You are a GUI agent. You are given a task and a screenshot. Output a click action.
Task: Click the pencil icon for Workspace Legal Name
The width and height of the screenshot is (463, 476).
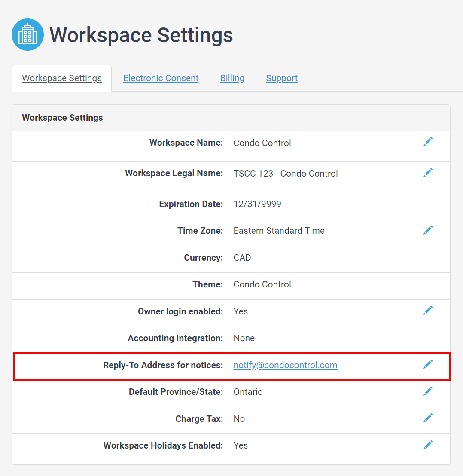428,173
